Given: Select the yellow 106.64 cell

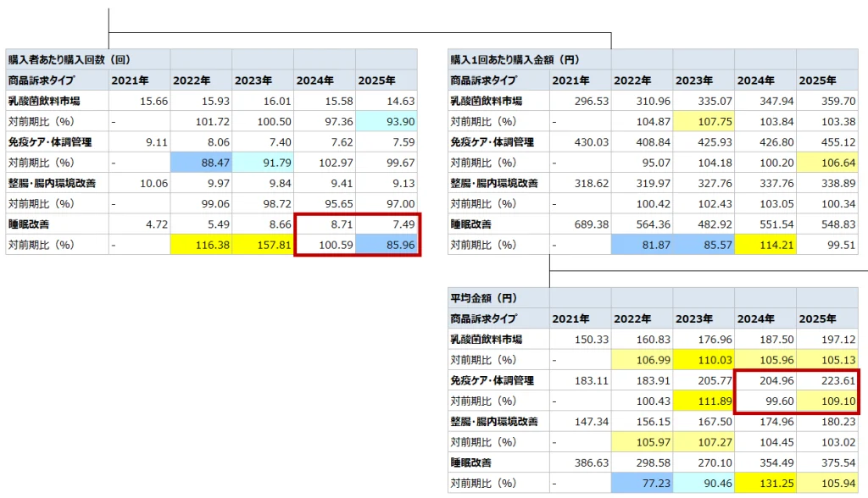Looking at the screenshot, I should 827,163.
